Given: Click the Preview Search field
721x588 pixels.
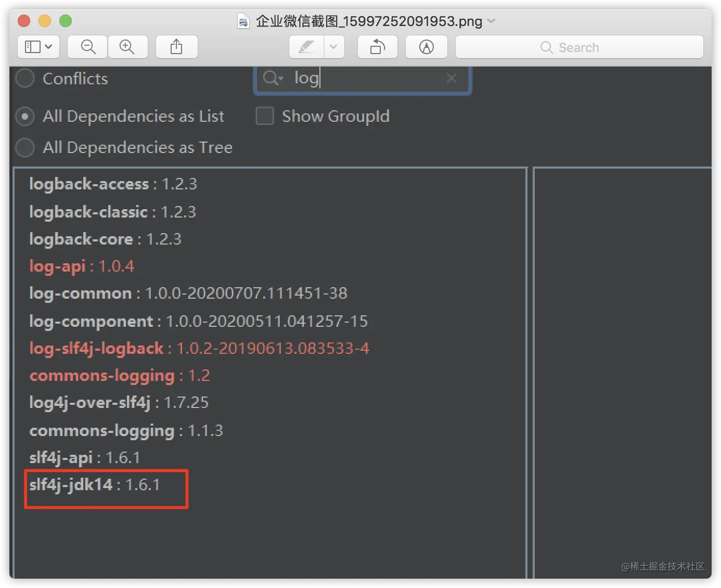Looking at the screenshot, I should pos(580,47).
